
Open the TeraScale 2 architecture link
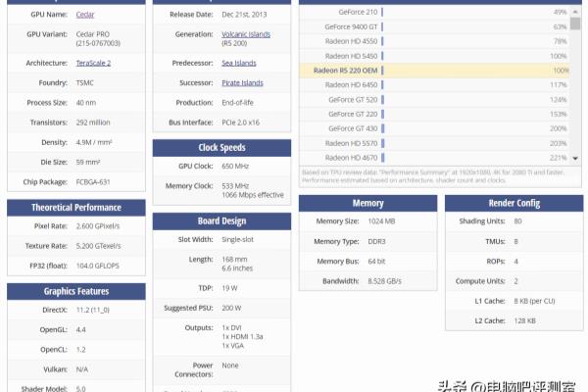coord(93,63)
